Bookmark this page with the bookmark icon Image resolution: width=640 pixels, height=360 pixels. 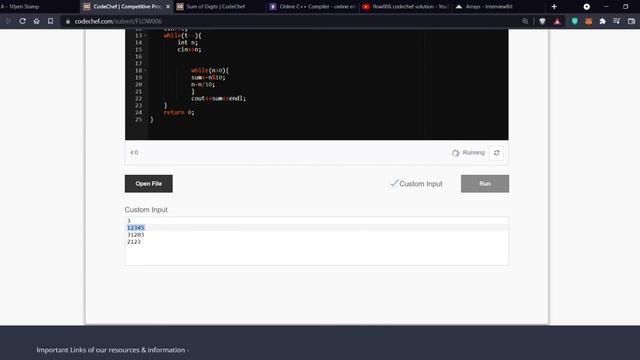coord(50,21)
